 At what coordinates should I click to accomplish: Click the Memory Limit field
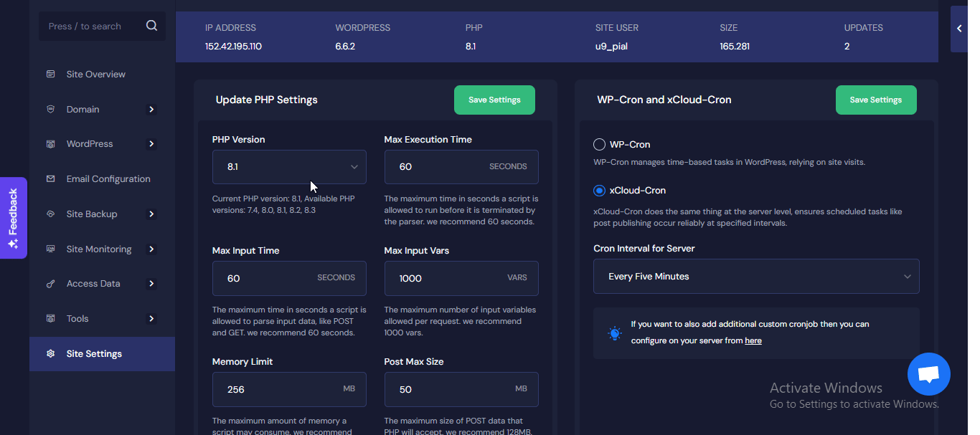(x=289, y=389)
